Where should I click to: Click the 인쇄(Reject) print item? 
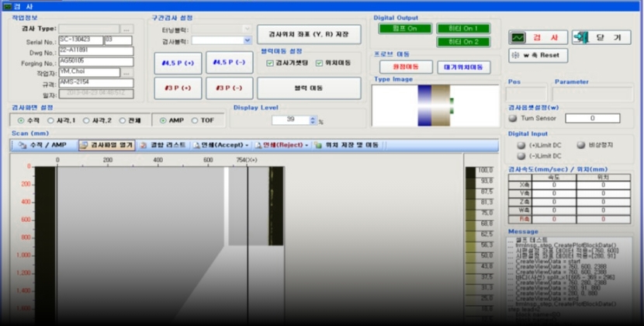click(279, 145)
